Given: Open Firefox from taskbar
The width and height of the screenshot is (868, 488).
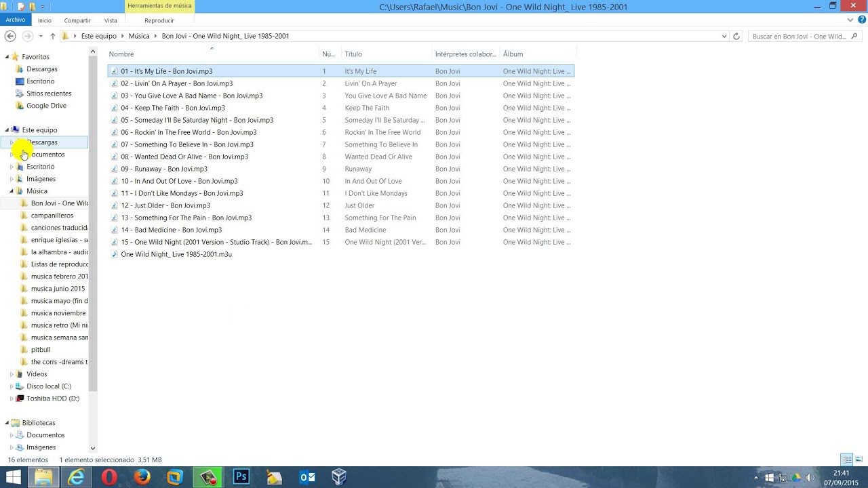Looking at the screenshot, I should point(142,477).
